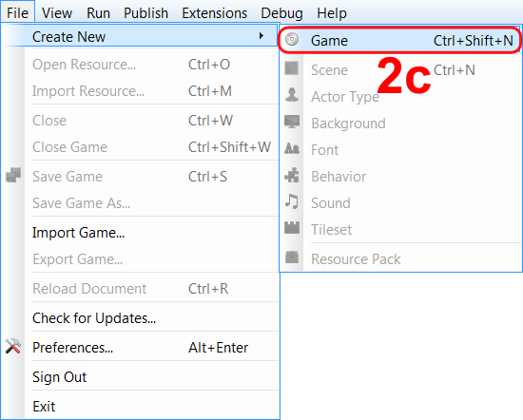Click the Alt+Enter shortcut text
523x420 pixels.
(218, 348)
